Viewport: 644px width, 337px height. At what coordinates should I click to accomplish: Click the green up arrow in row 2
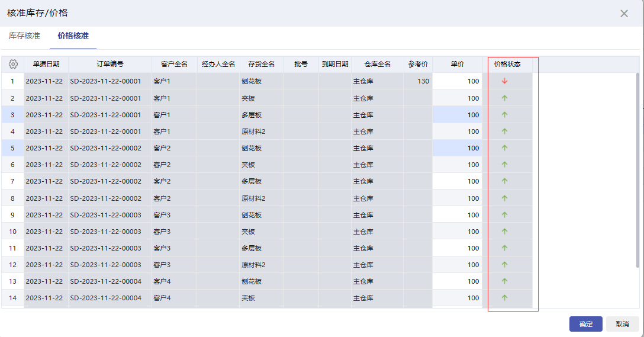[x=505, y=98]
